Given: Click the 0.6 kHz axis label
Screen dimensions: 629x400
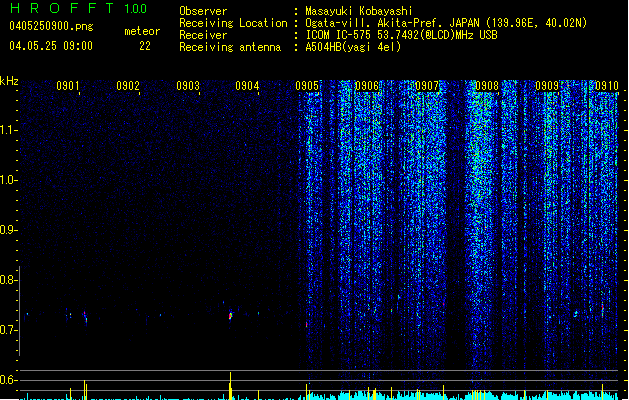Looking at the screenshot, I should point(9,380).
